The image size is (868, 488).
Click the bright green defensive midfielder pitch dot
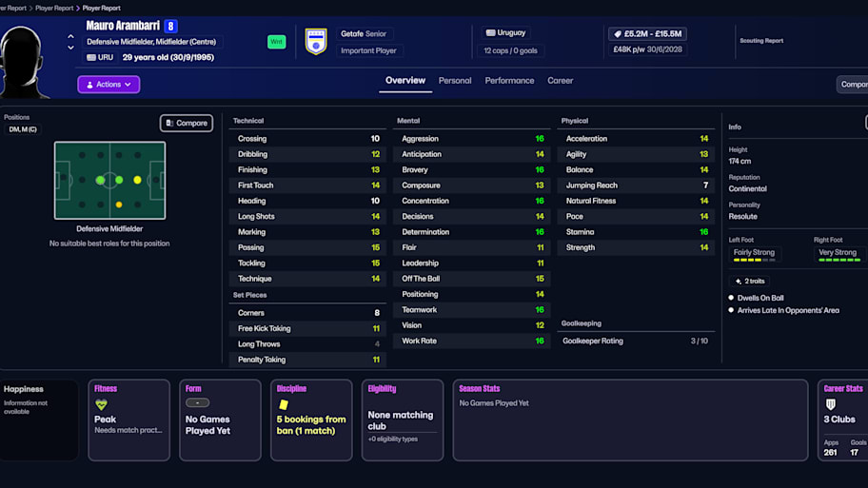[x=100, y=180]
